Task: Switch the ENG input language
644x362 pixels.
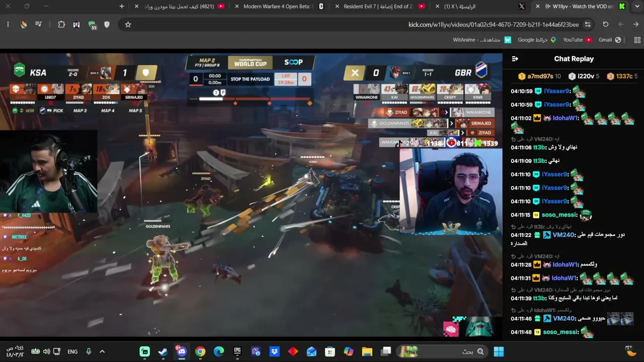Action: 72,351
